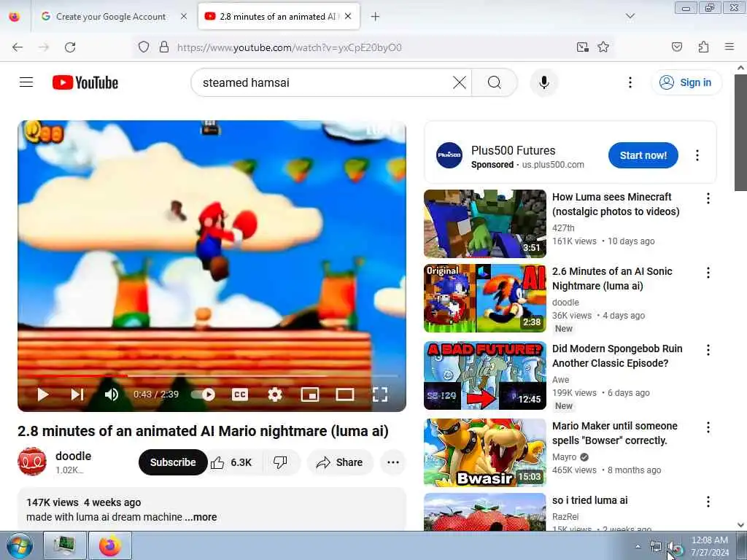
Task: Enable theater mode
Action: (345, 394)
